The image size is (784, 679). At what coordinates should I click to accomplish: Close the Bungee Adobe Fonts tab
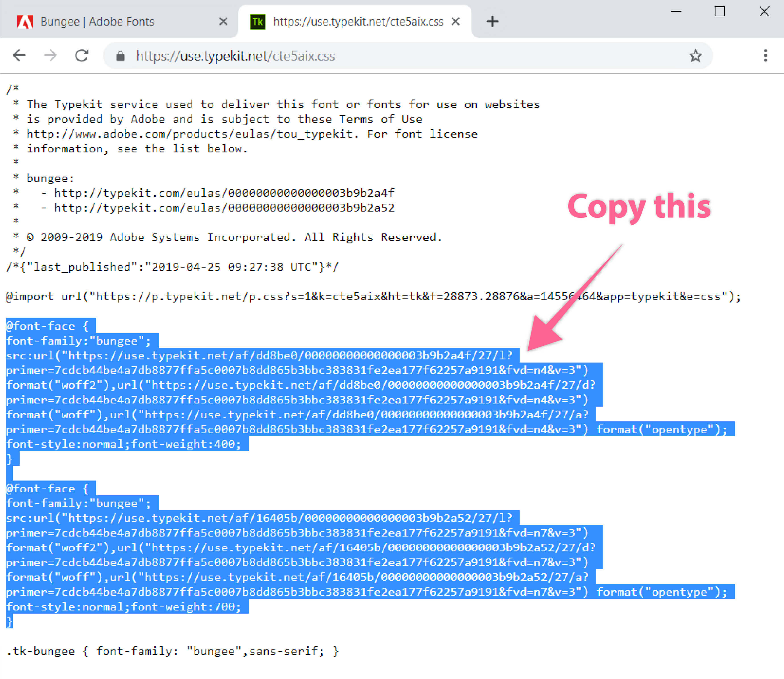coord(223,22)
